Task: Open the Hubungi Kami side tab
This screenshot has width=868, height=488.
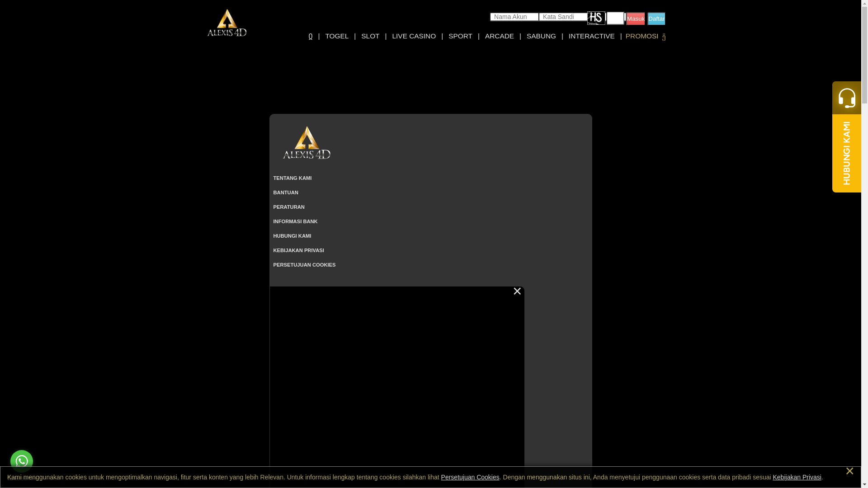Action: (x=847, y=153)
